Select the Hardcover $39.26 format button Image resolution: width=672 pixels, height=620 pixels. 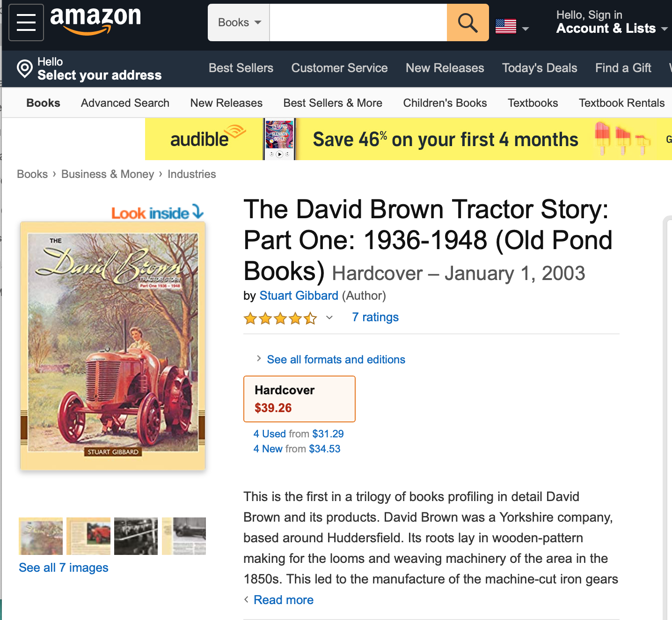[299, 399]
